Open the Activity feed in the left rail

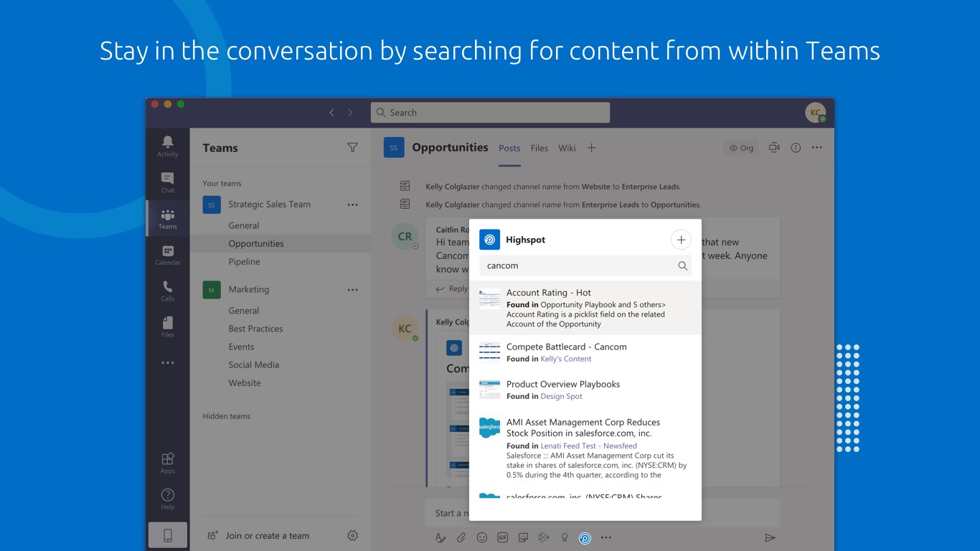click(x=167, y=146)
